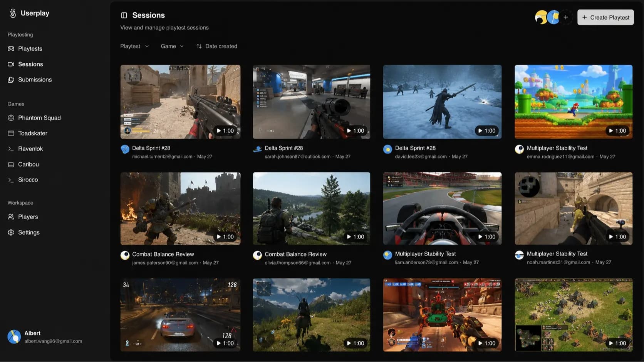Click the Players people icon
The image size is (644, 362).
click(x=11, y=217)
